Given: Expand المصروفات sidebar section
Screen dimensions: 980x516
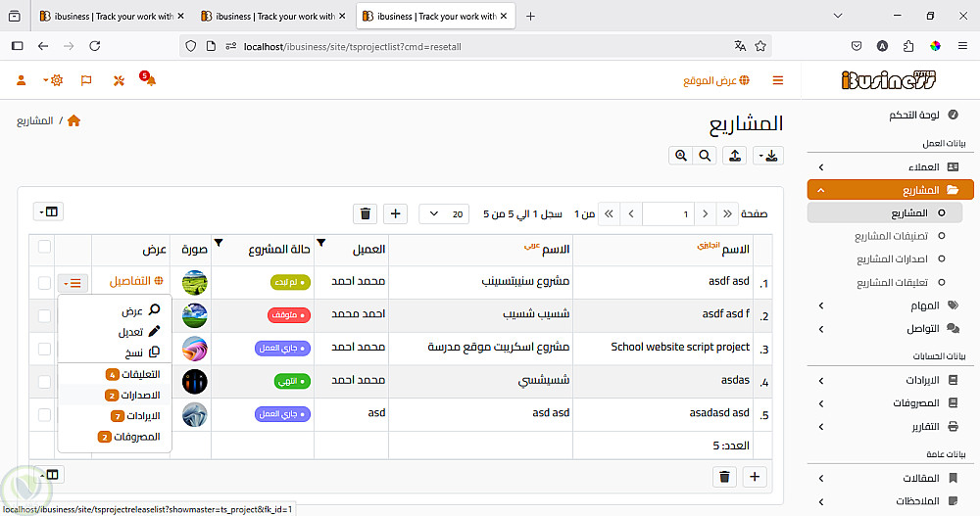Looking at the screenshot, I should pyautogui.click(x=890, y=403).
